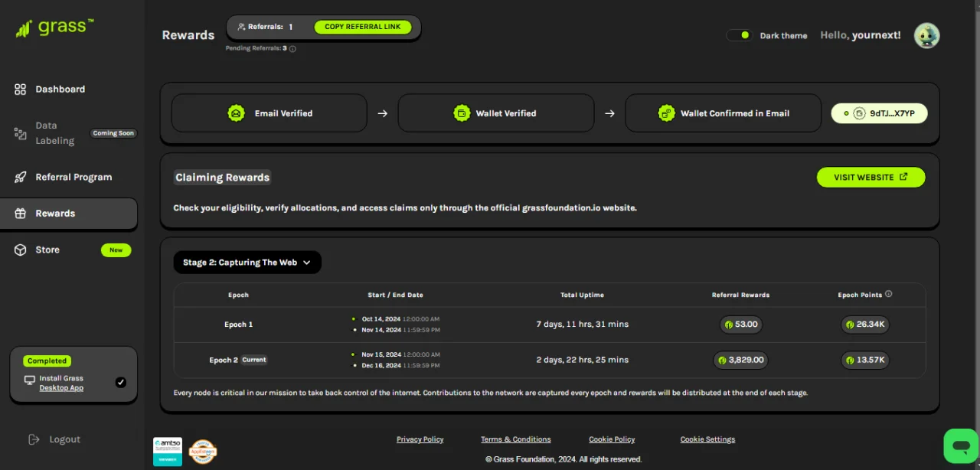Click the Data Labeling icon

click(x=21, y=133)
